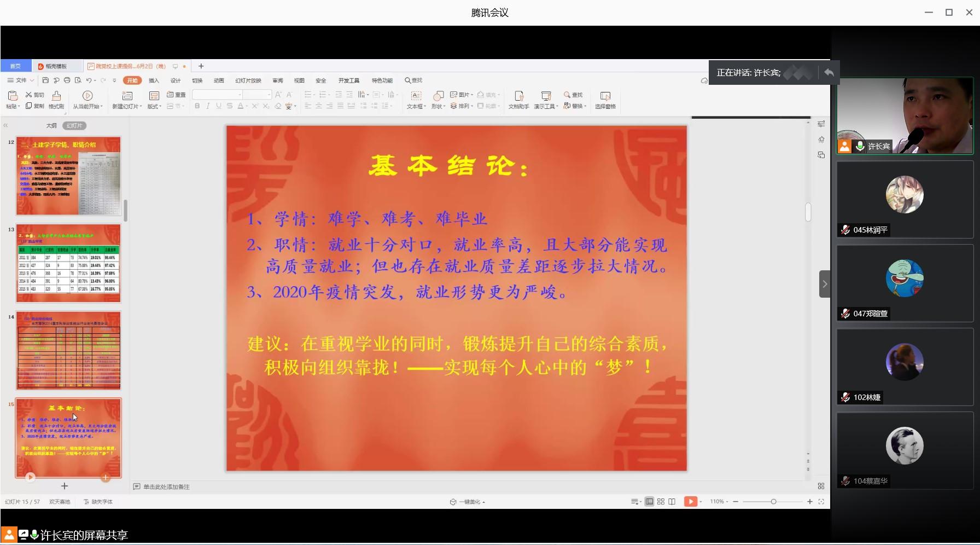Image resolution: width=980 pixels, height=545 pixels.
Task: Start slideshow with orange play button
Action: tap(691, 502)
